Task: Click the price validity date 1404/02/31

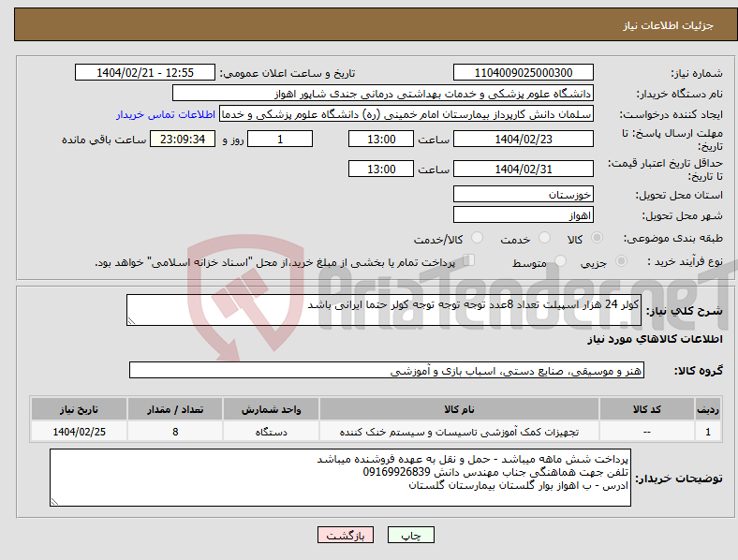Action: tap(524, 169)
